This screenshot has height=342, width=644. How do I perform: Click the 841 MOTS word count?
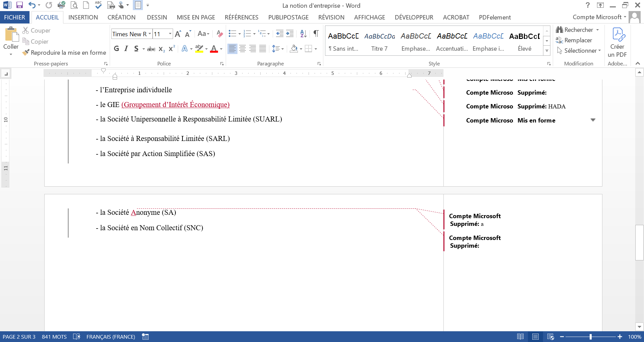[54, 337]
